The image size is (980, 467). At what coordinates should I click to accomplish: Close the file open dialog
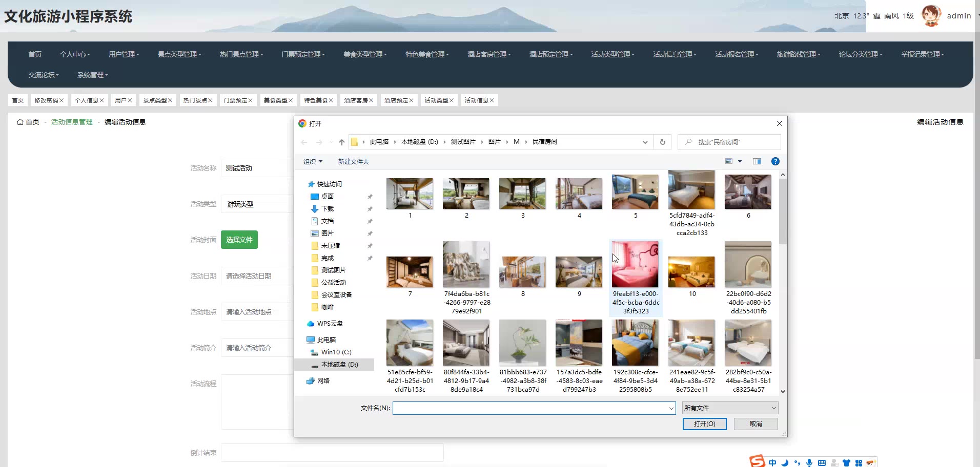click(x=779, y=123)
